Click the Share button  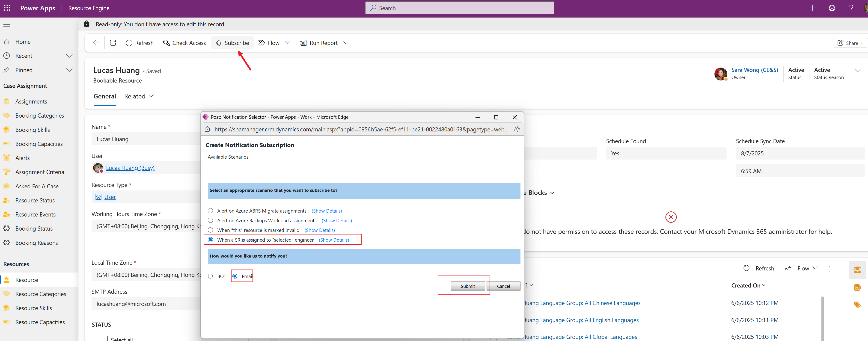click(850, 43)
